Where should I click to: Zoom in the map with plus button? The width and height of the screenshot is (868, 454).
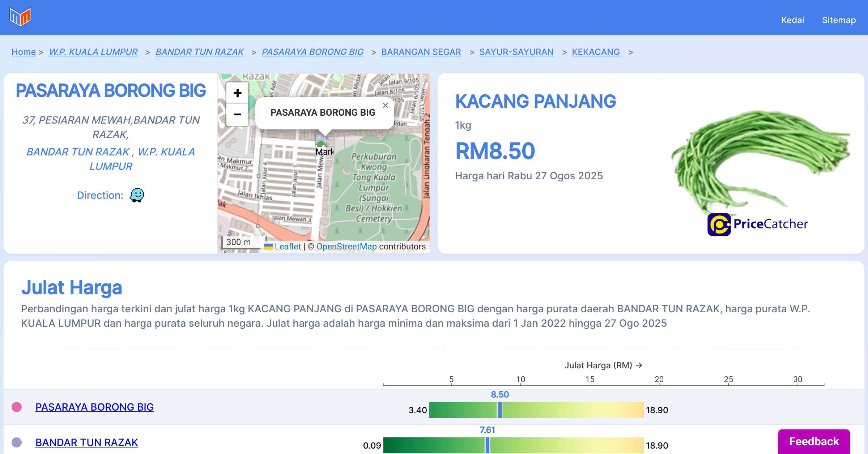point(237,93)
